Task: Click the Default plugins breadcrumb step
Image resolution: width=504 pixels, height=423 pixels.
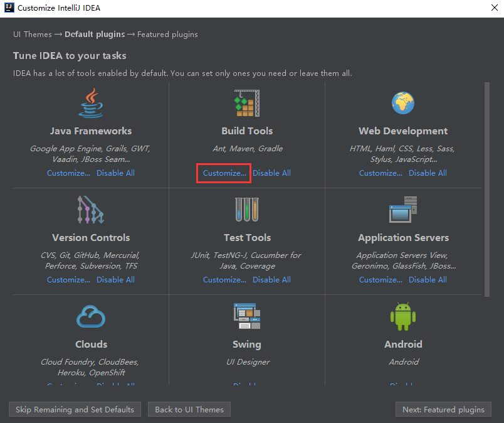Action: [95, 35]
